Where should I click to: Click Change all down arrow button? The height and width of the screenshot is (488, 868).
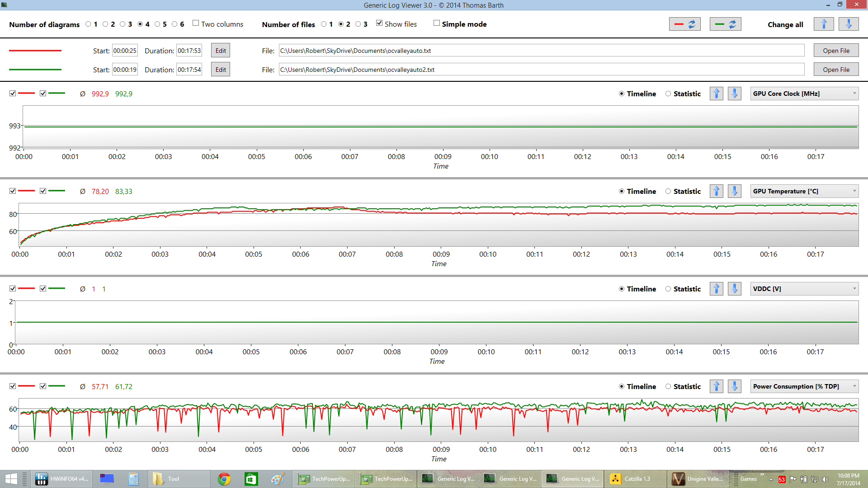point(849,24)
